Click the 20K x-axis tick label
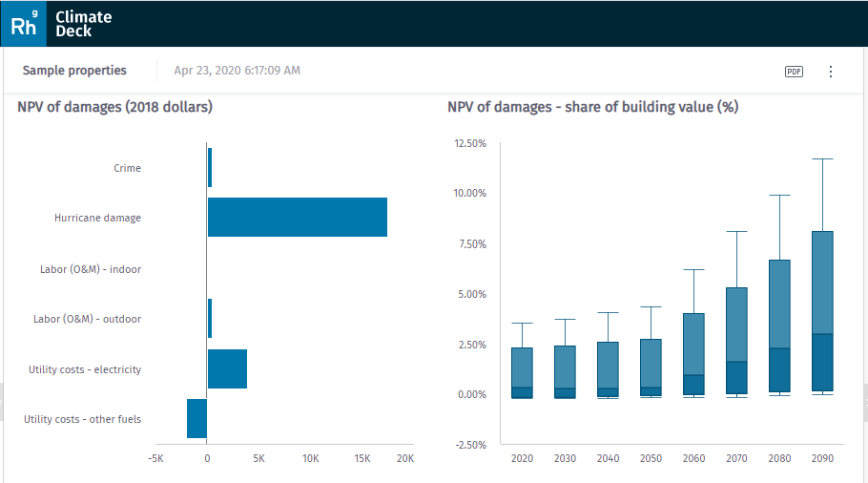This screenshot has height=483, width=868. click(x=405, y=458)
